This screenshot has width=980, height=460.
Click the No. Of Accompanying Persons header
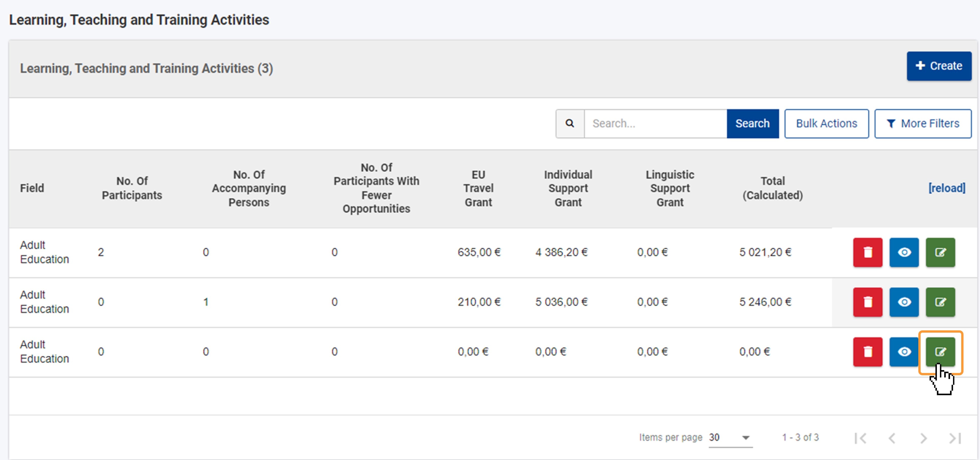point(249,188)
